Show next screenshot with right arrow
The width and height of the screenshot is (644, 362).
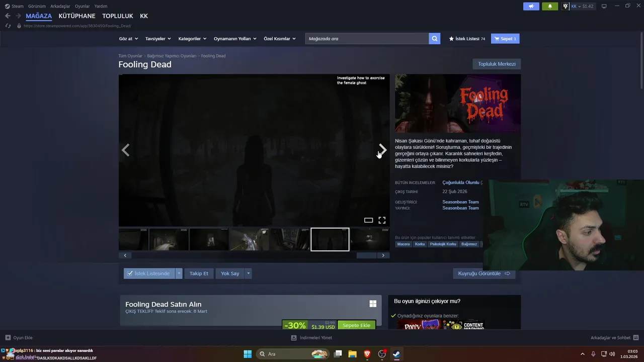coord(382,150)
